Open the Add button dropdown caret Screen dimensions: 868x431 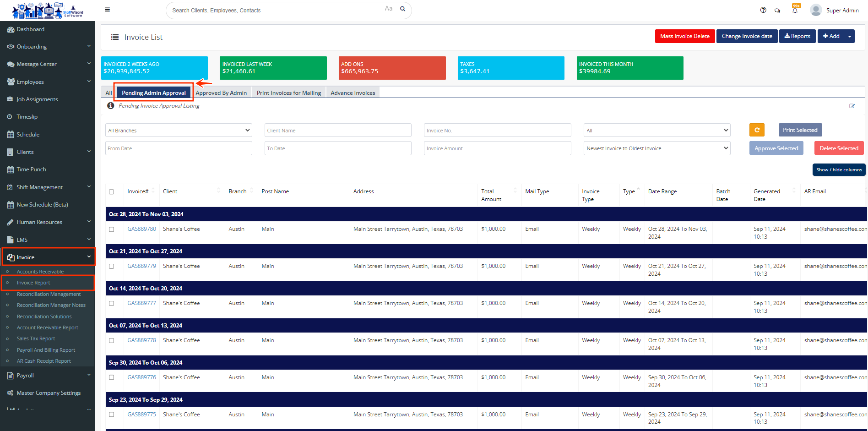click(x=850, y=36)
